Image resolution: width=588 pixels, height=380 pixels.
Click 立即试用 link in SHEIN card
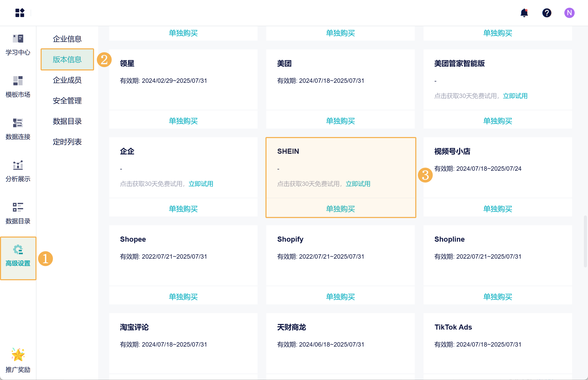coord(358,184)
